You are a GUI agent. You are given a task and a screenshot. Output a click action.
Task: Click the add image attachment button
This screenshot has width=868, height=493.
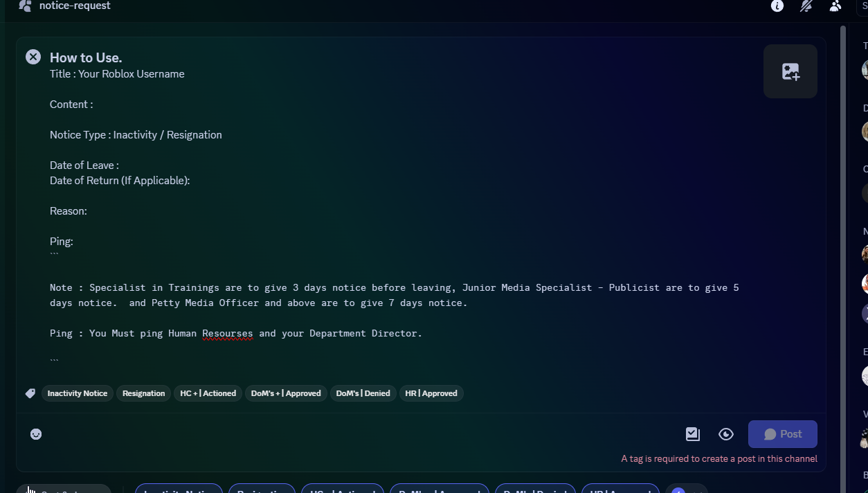click(x=790, y=71)
